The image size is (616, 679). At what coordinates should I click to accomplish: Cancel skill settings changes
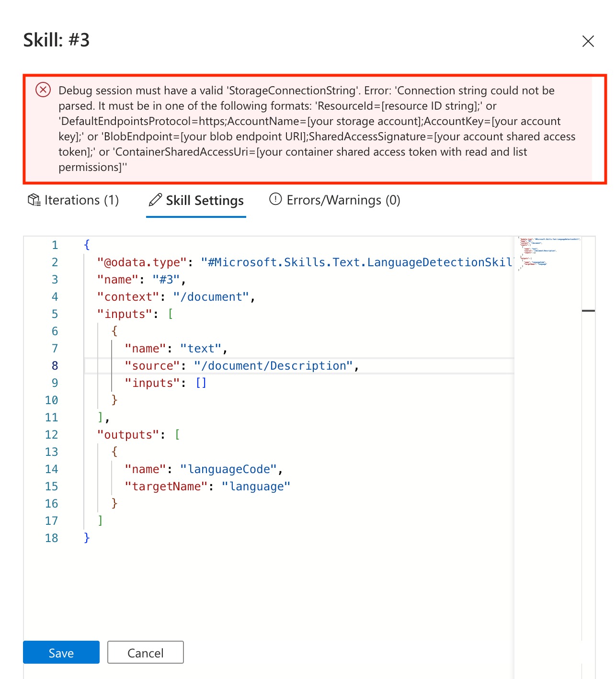coord(146,652)
